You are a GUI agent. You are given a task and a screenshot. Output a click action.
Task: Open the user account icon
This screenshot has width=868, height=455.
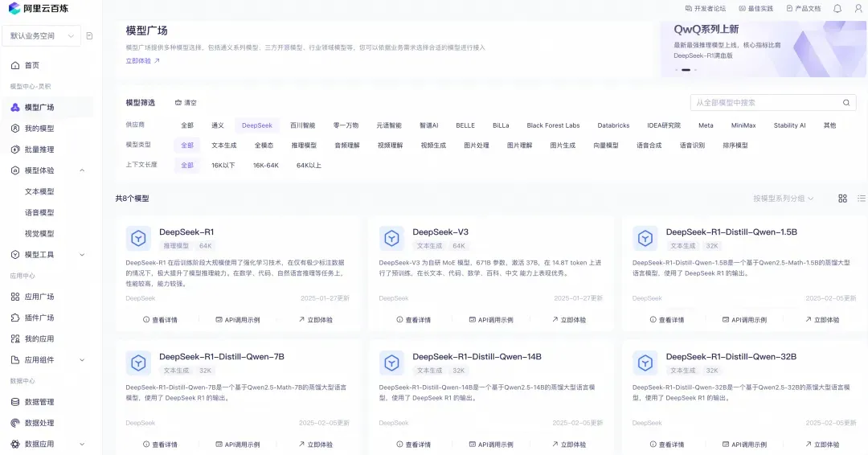(x=858, y=8)
